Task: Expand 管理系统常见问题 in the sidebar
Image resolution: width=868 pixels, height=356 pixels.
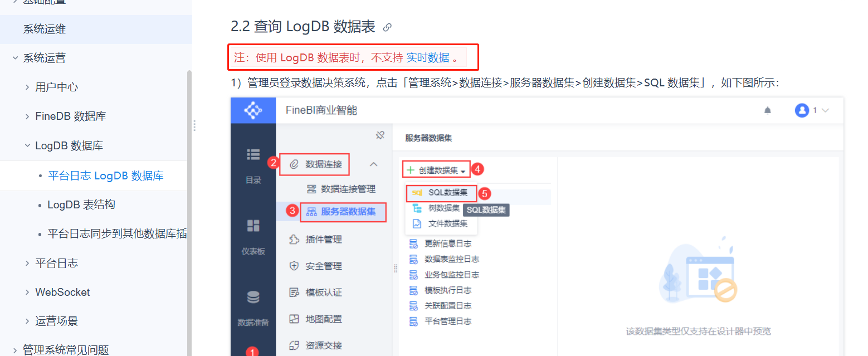Action: pyautogui.click(x=14, y=350)
